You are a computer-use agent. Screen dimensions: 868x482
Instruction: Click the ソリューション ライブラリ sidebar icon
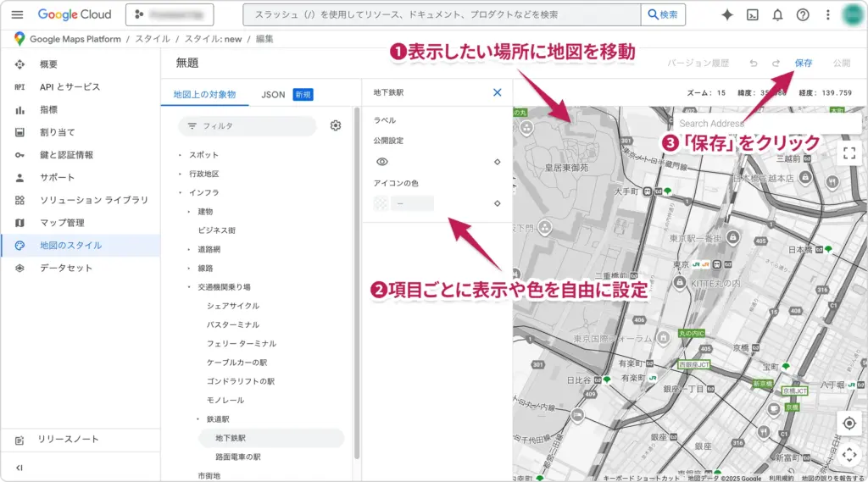pyautogui.click(x=19, y=200)
